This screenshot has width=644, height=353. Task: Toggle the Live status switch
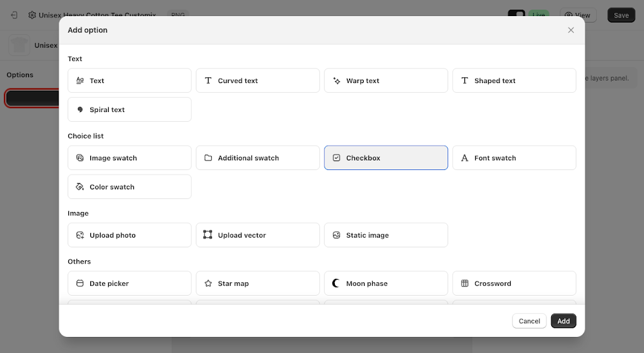pos(516,14)
